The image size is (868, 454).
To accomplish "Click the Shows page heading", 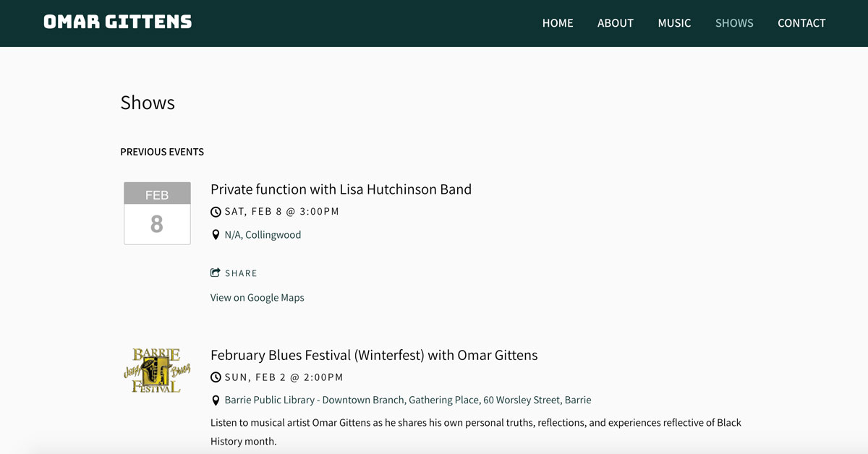I will (x=148, y=103).
